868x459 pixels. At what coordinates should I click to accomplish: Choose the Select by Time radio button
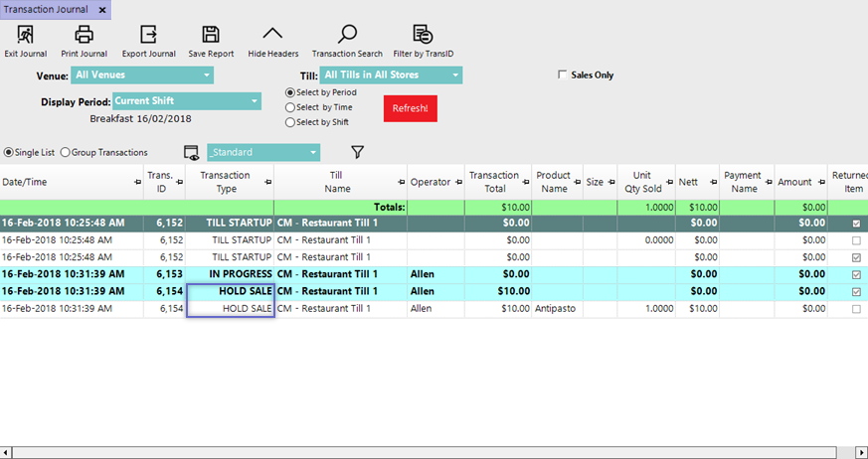(x=290, y=107)
